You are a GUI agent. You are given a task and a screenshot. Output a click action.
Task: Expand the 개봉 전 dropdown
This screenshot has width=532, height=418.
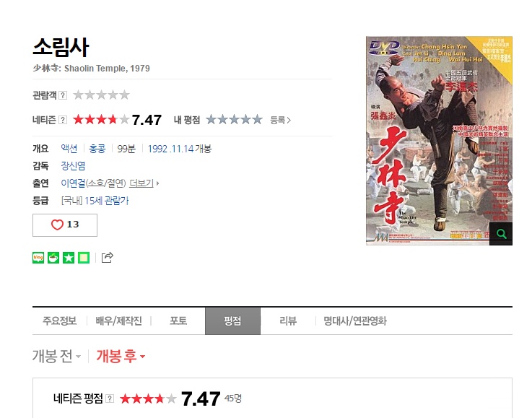pos(56,356)
